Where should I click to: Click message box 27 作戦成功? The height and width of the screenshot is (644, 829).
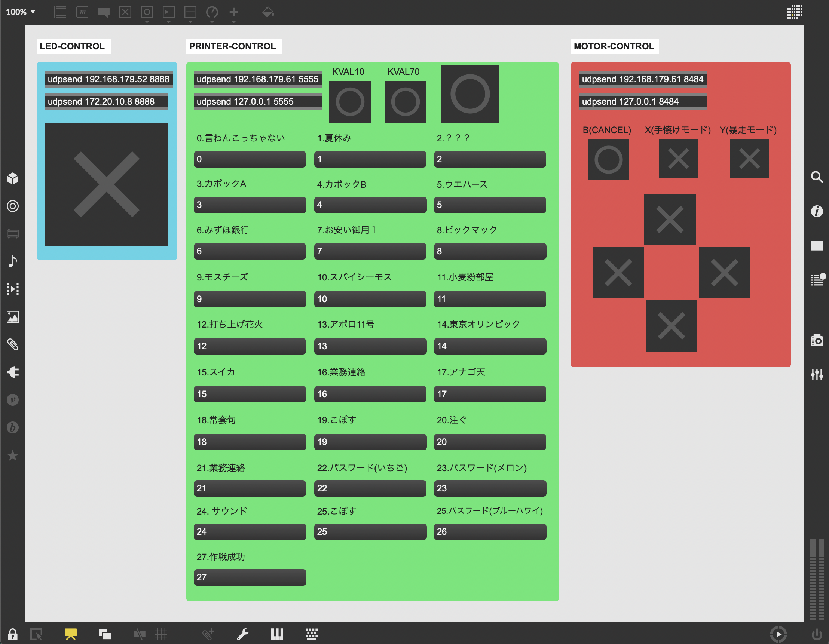pyautogui.click(x=250, y=577)
